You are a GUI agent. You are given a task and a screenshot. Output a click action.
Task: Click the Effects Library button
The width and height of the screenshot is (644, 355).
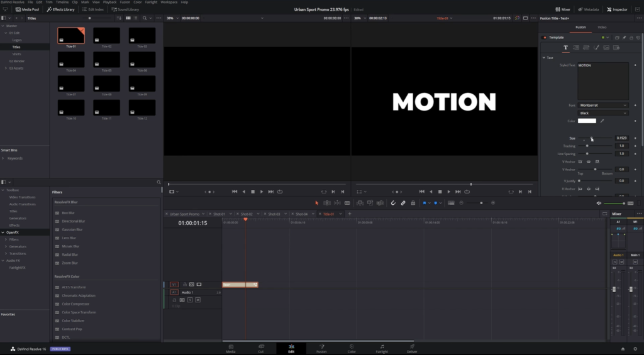(x=60, y=9)
